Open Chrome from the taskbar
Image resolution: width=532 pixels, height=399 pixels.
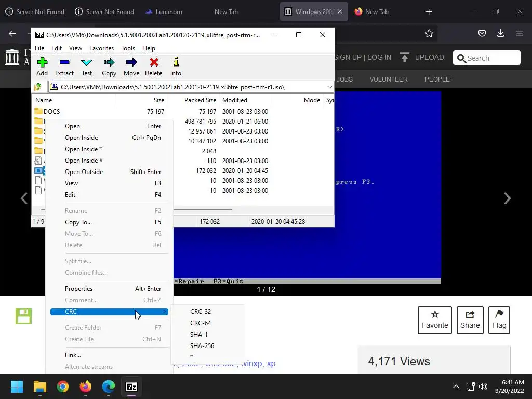click(x=63, y=387)
